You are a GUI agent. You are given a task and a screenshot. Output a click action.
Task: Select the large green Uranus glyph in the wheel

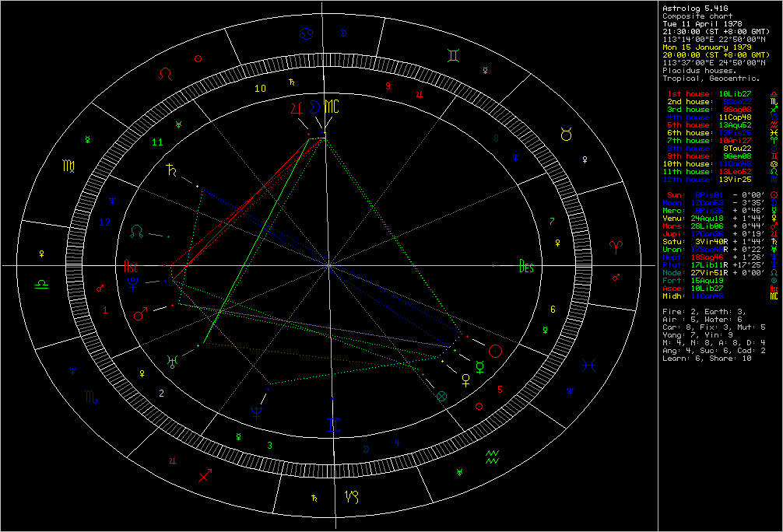pos(171,360)
